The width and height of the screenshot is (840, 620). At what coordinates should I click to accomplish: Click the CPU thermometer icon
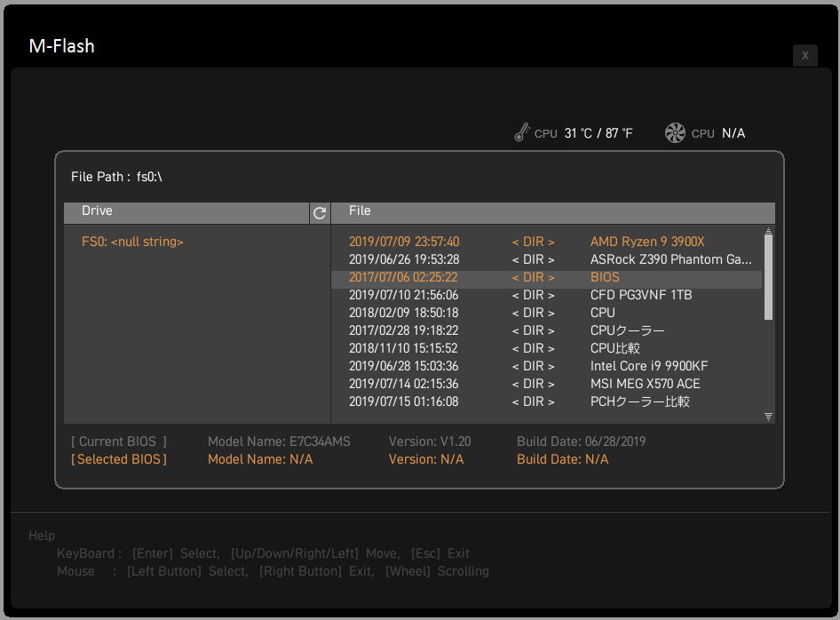point(522,131)
